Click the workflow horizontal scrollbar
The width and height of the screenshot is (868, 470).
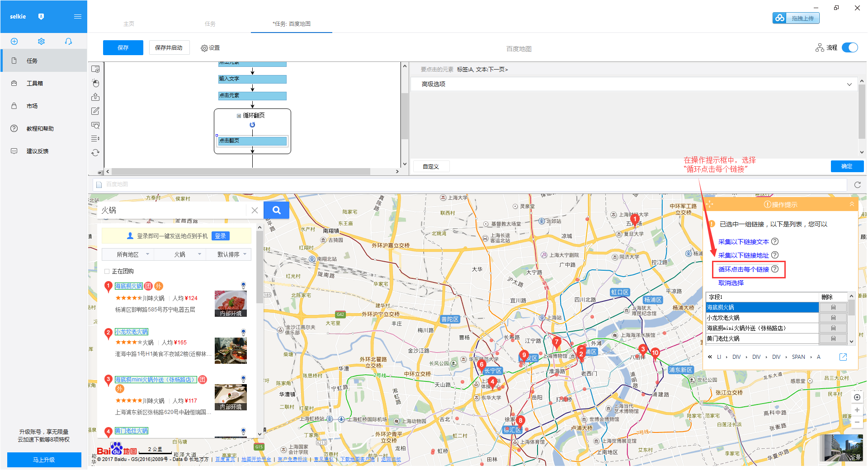[x=241, y=172]
